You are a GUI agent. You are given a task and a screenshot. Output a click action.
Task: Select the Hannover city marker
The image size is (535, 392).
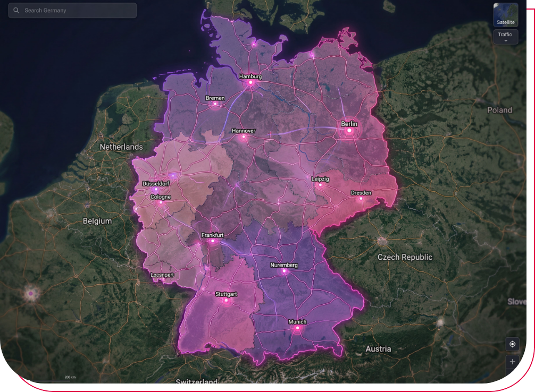pos(244,137)
